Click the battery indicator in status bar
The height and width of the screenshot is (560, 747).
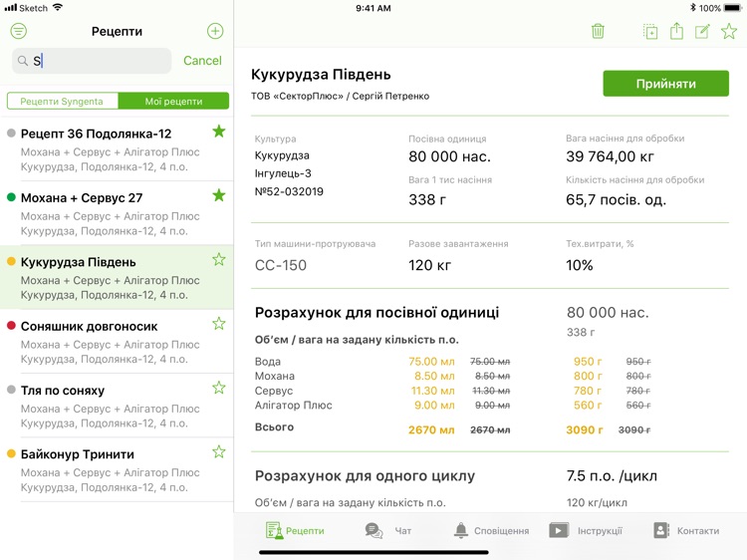733,8
